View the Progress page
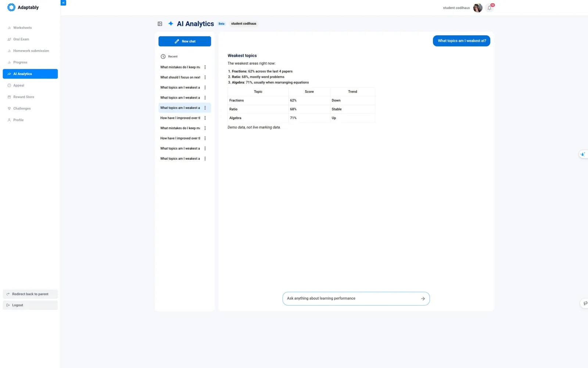Image resolution: width=588 pixels, height=368 pixels. click(30, 62)
